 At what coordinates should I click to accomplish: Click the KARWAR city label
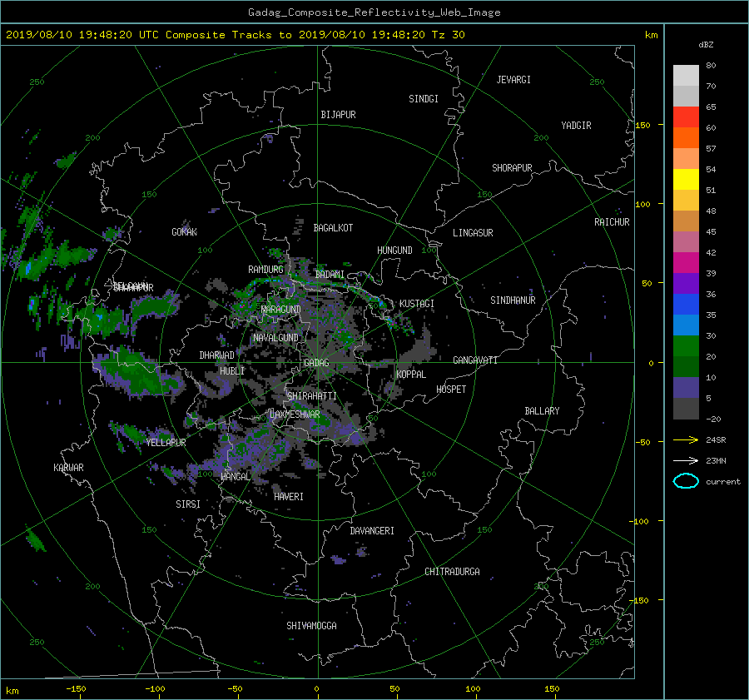click(68, 467)
